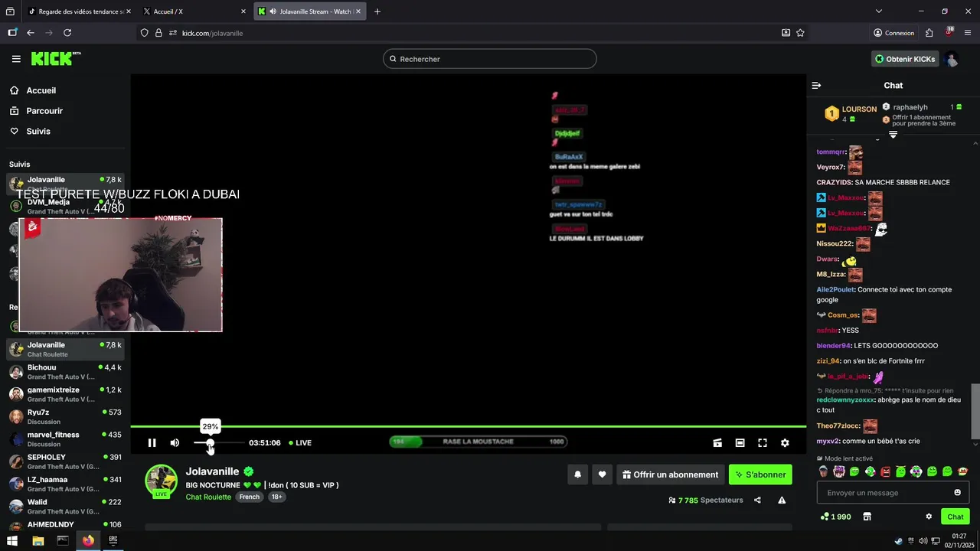Image resolution: width=980 pixels, height=551 pixels.
Task: Open the Walid channel in the sidebar
Action: pos(65,507)
